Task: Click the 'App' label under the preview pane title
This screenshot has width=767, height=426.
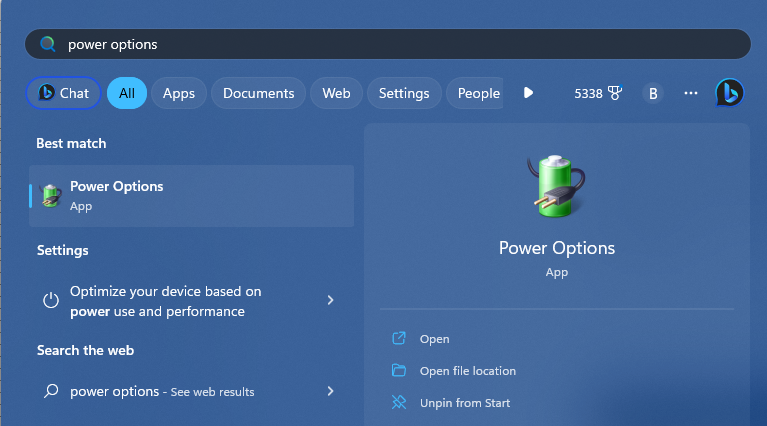Action: (x=557, y=272)
